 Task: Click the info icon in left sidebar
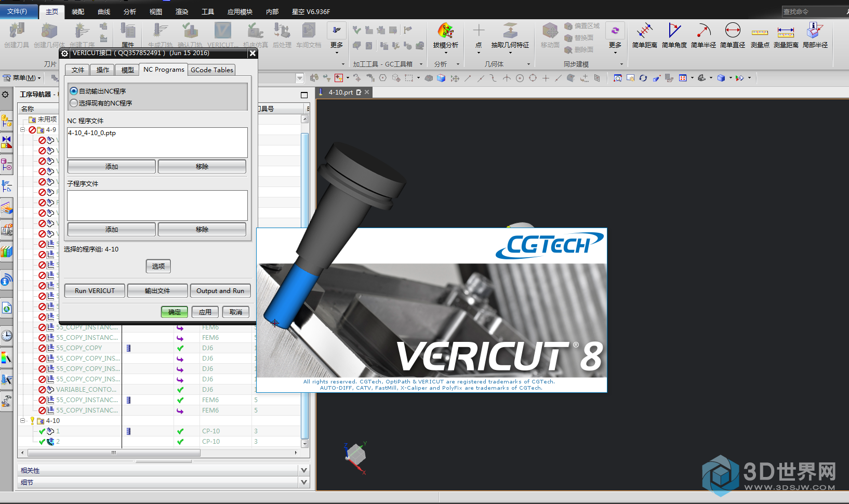6,281
